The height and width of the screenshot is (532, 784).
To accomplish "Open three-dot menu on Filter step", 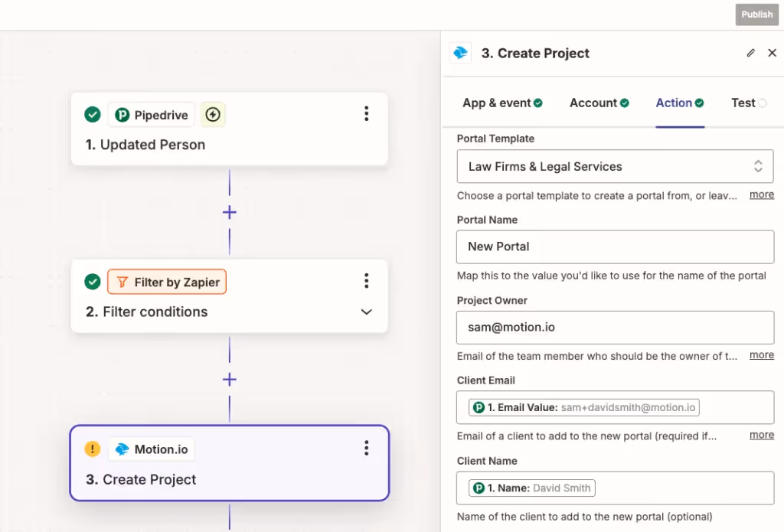I will click(367, 281).
